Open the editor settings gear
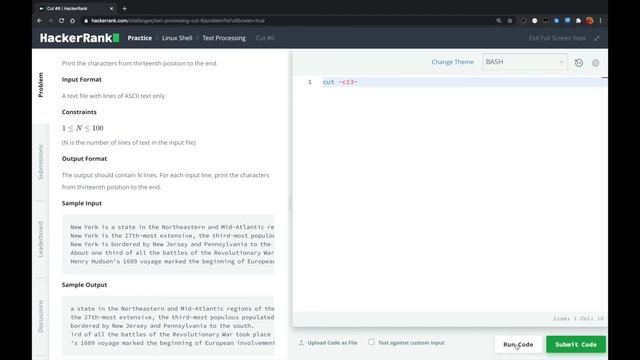Image resolution: width=640 pixels, height=360 pixels. (x=596, y=63)
